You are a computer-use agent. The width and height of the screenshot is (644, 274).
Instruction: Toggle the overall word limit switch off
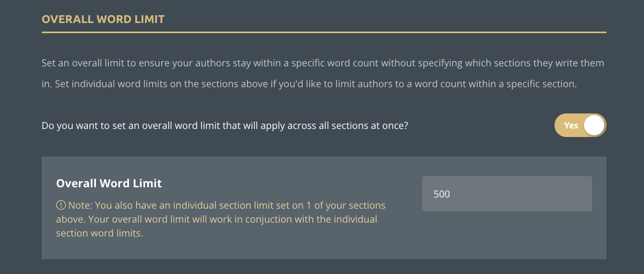pos(580,125)
